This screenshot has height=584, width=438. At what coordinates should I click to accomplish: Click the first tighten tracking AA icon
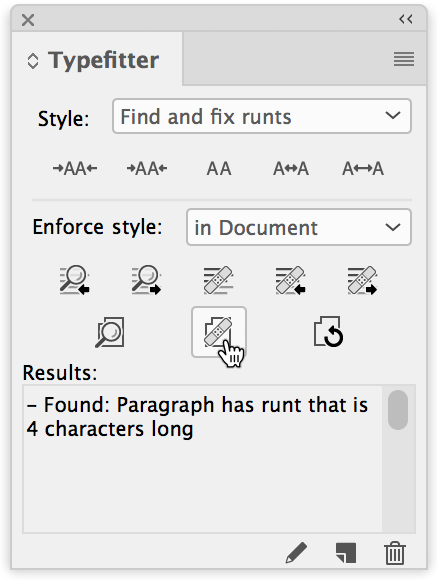click(x=75, y=169)
